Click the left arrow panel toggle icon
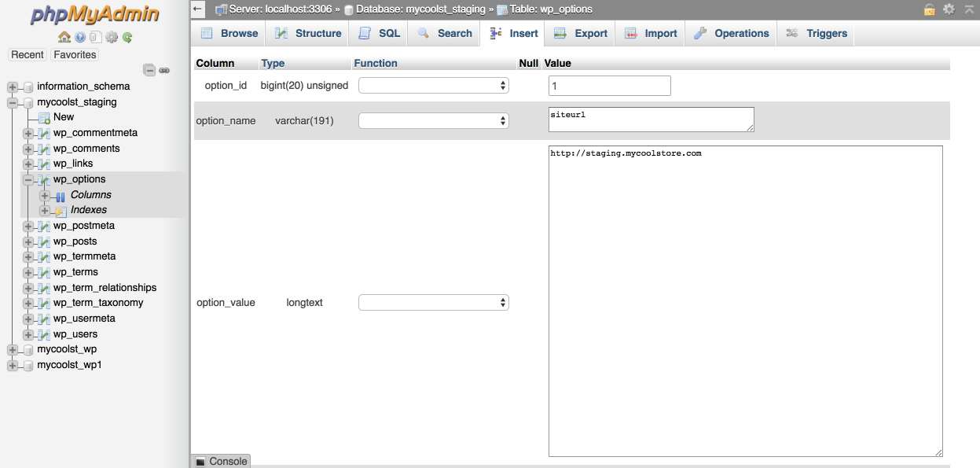980x468 pixels. point(198,9)
